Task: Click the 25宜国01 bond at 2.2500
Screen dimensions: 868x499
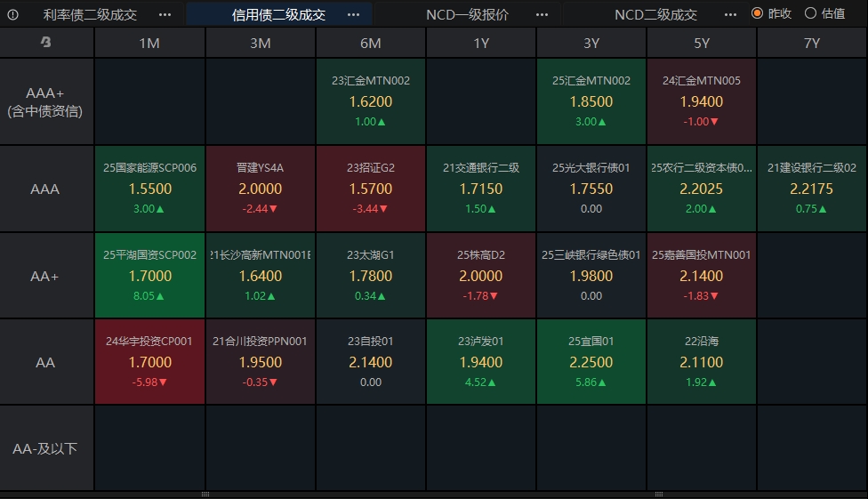Action: pos(591,362)
